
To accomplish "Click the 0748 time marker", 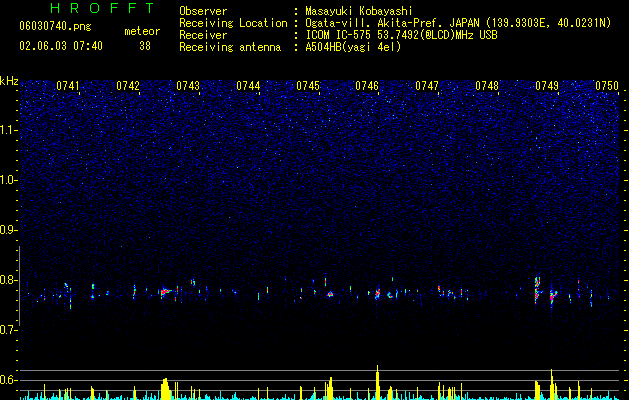I will 487,86.
